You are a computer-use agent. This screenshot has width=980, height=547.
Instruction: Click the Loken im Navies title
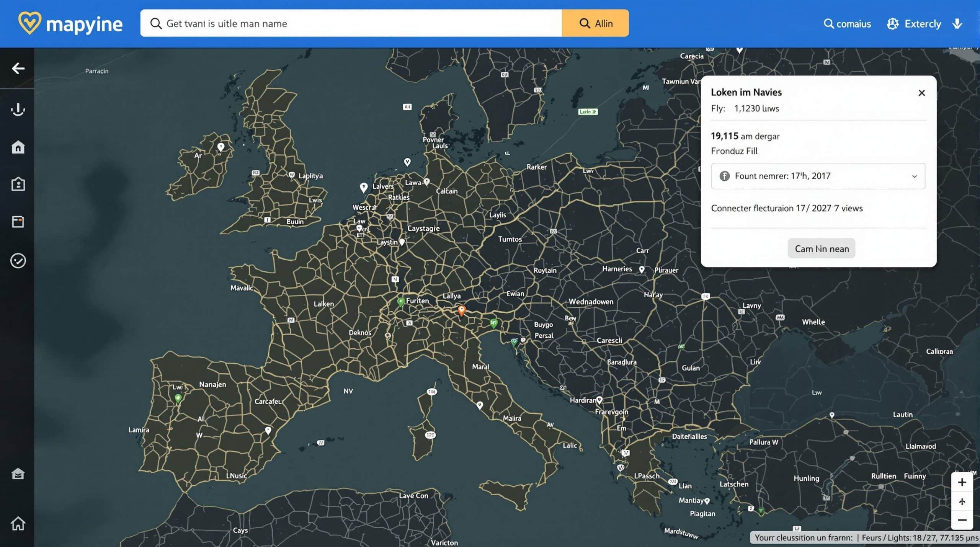[746, 92]
